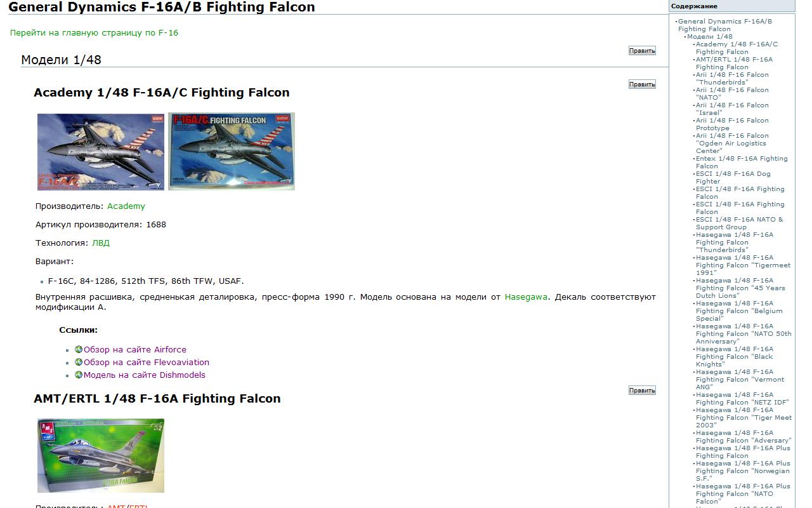Click the globe icon before "Модель на сайте Dishmodels"
Image resolution: width=812 pixels, height=508 pixels.
pos(77,375)
